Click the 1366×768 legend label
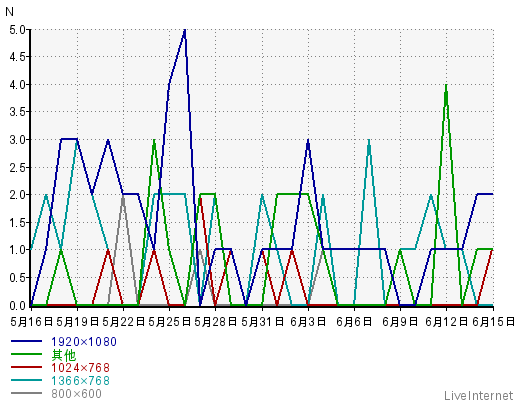Image resolution: width=520 pixels, height=405 pixels. [80, 381]
